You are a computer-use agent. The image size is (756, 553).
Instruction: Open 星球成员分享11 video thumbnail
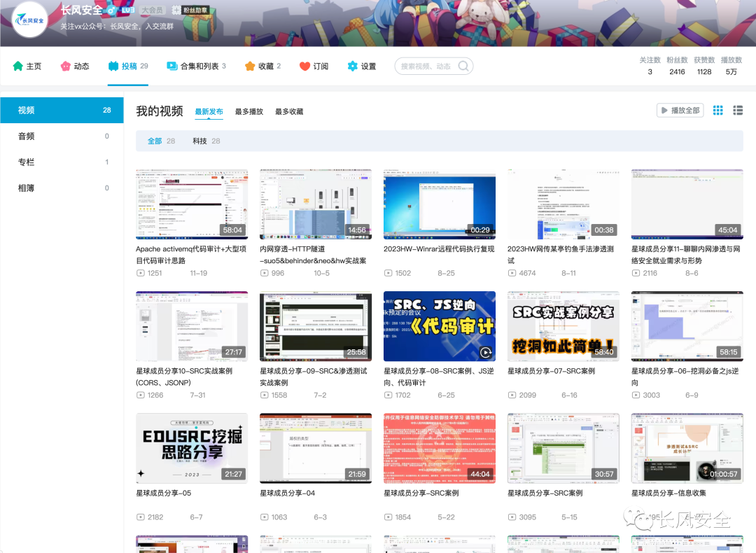point(687,204)
